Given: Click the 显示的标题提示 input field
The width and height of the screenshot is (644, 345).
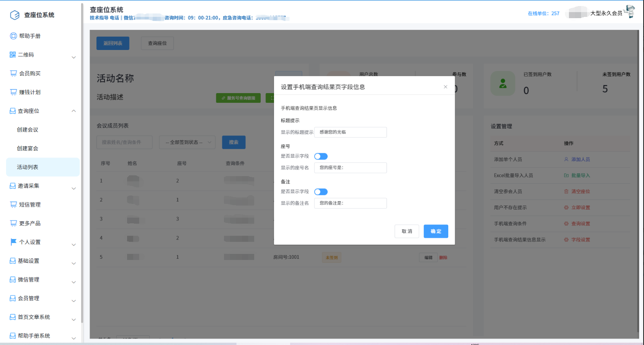Looking at the screenshot, I should point(350,132).
